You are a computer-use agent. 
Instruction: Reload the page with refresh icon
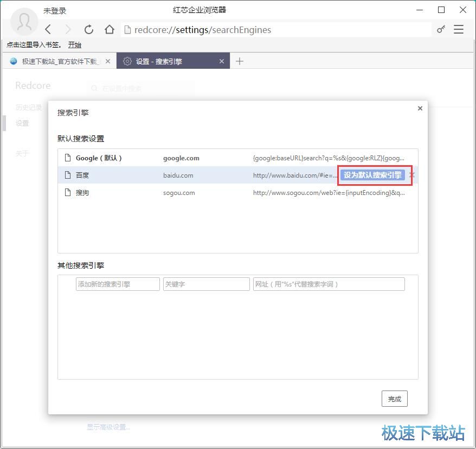(x=89, y=29)
